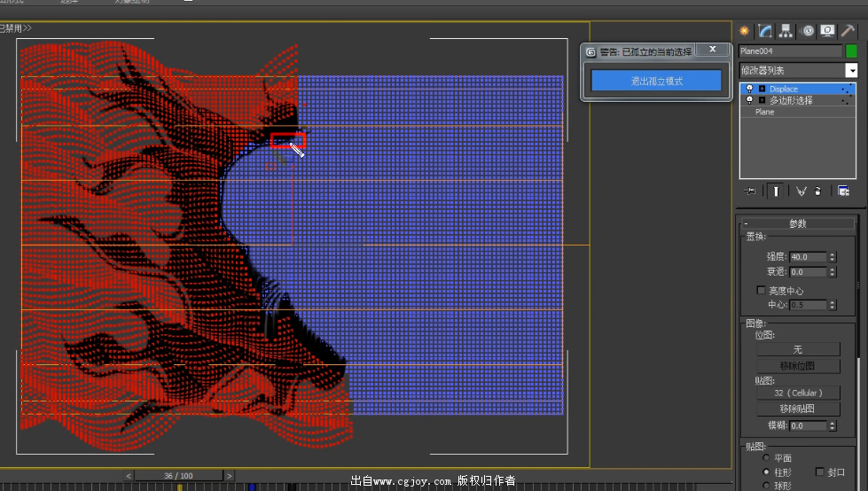This screenshot has height=491, width=868.
Task: Toggle the Displace modifier lightbulb
Action: click(749, 89)
